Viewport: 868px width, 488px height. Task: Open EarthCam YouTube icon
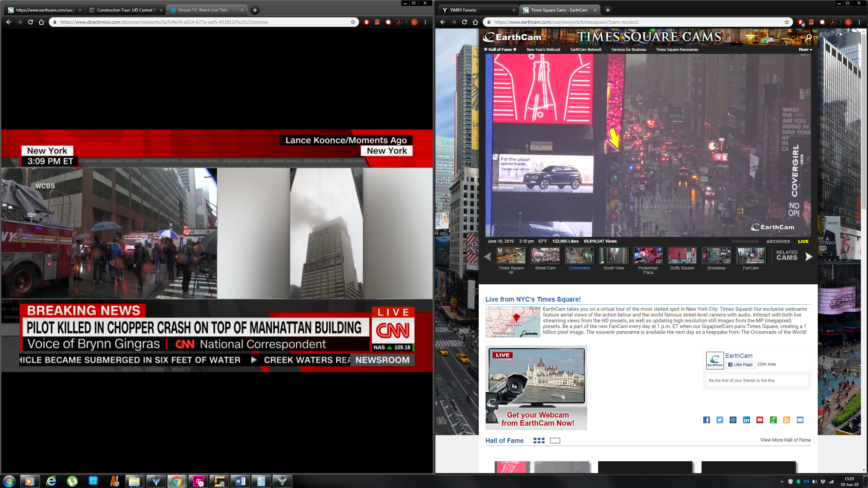click(760, 420)
